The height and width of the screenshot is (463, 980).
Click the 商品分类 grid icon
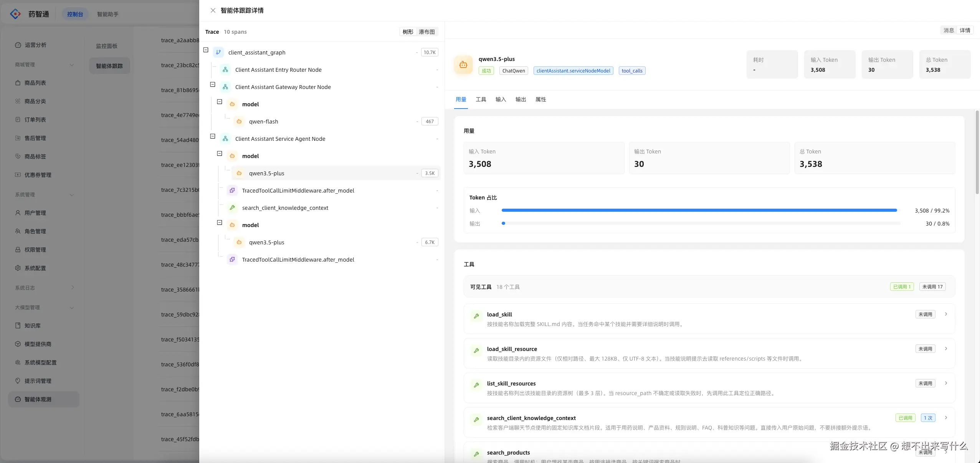point(18,101)
